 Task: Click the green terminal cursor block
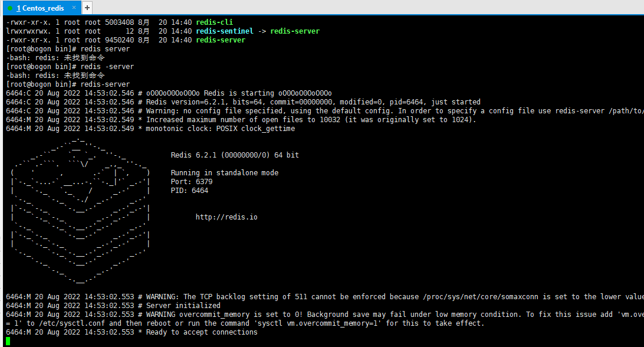point(8,341)
